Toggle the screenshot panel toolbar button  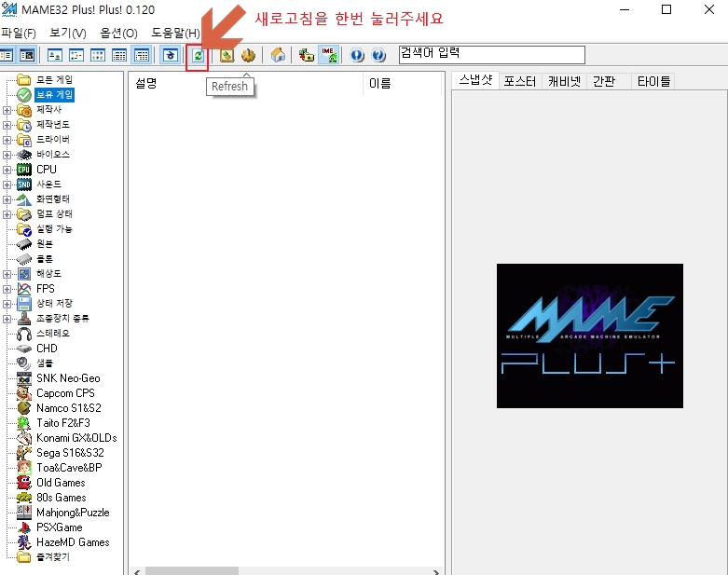click(x=27, y=56)
